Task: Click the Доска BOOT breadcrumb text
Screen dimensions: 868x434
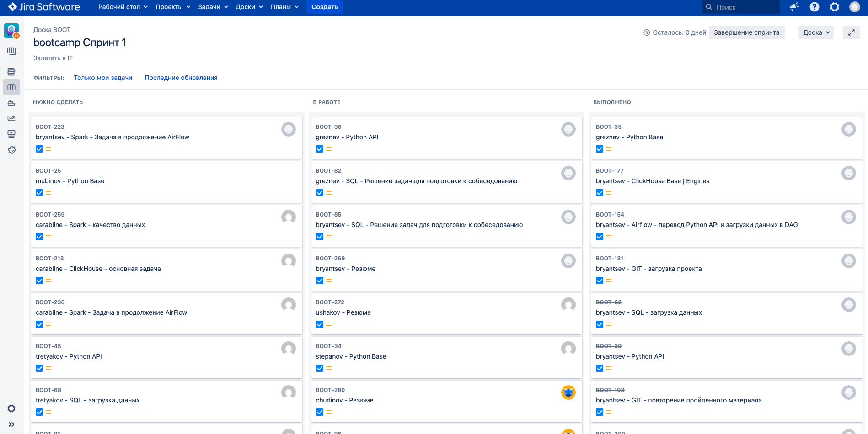Action: [x=52, y=30]
